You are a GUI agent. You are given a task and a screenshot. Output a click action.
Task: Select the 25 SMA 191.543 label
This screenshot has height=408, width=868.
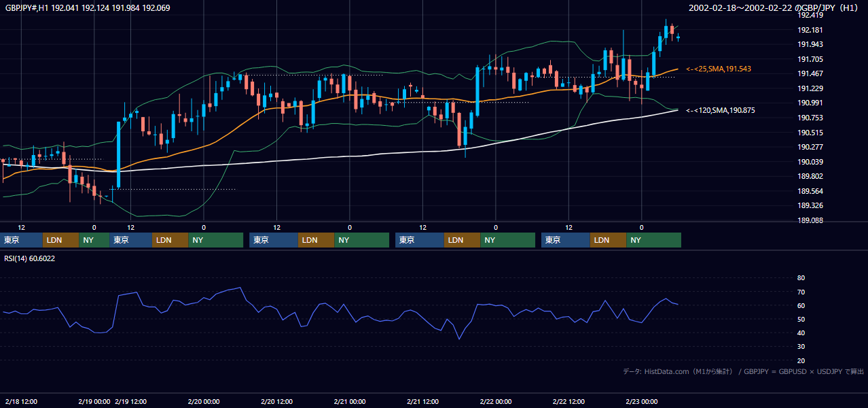click(718, 69)
